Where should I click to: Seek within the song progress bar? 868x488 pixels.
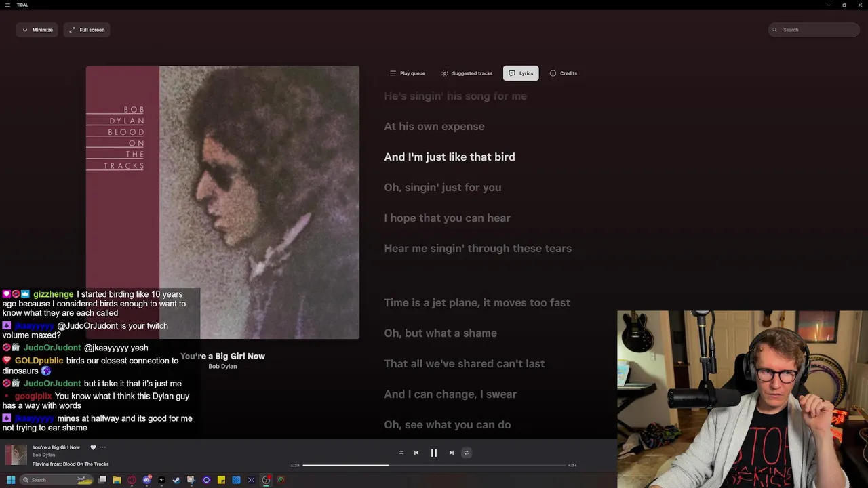point(434,465)
